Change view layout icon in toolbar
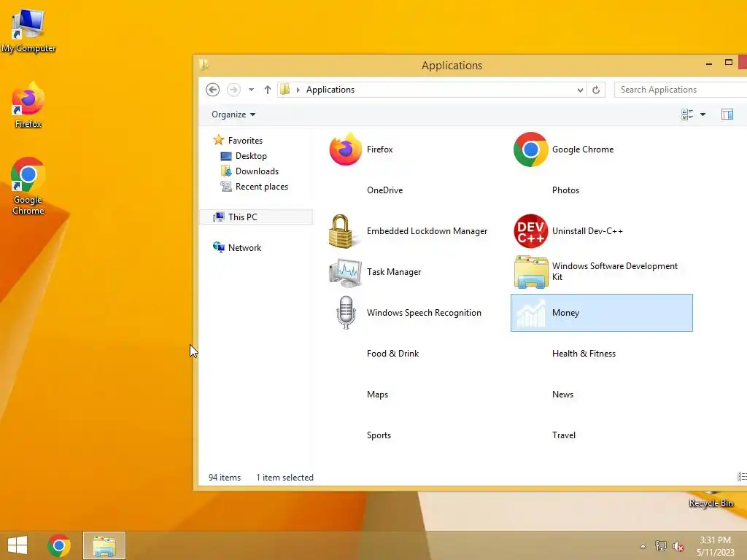Image resolution: width=747 pixels, height=560 pixels. (687, 114)
